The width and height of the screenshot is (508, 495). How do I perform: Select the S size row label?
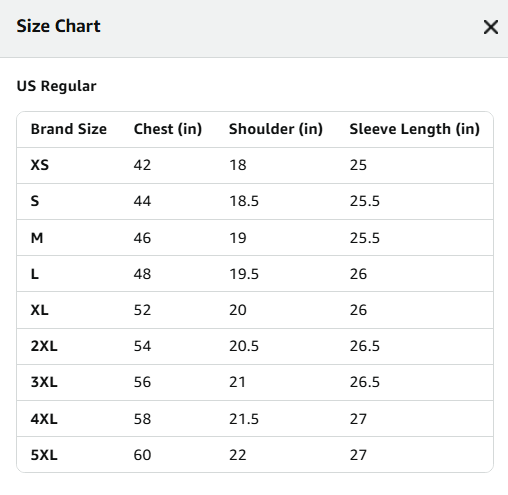(x=35, y=201)
